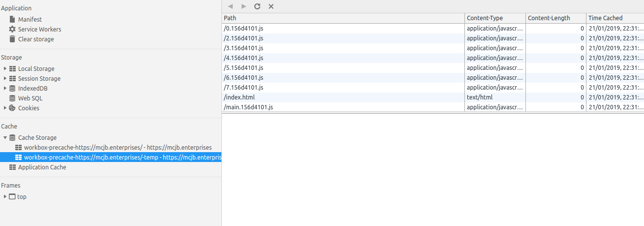Open the Manifest item
Screen dimensions: 644x226
[x=30, y=19]
